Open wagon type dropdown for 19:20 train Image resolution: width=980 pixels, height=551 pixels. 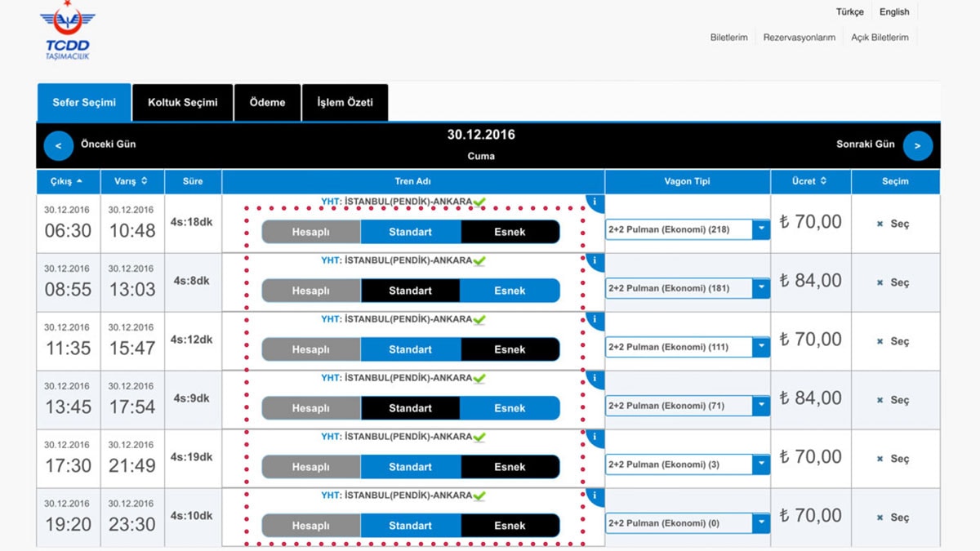pyautogui.click(x=760, y=523)
